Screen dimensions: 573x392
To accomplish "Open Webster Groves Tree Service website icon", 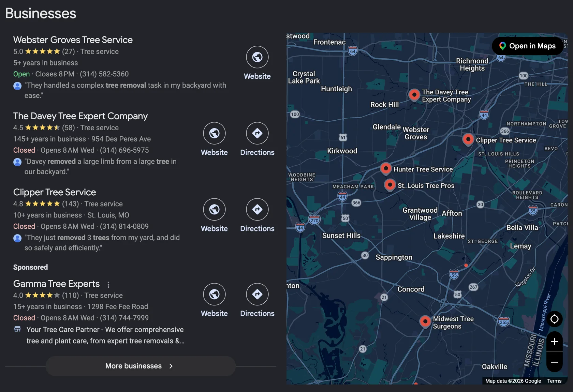I will [x=257, y=57].
